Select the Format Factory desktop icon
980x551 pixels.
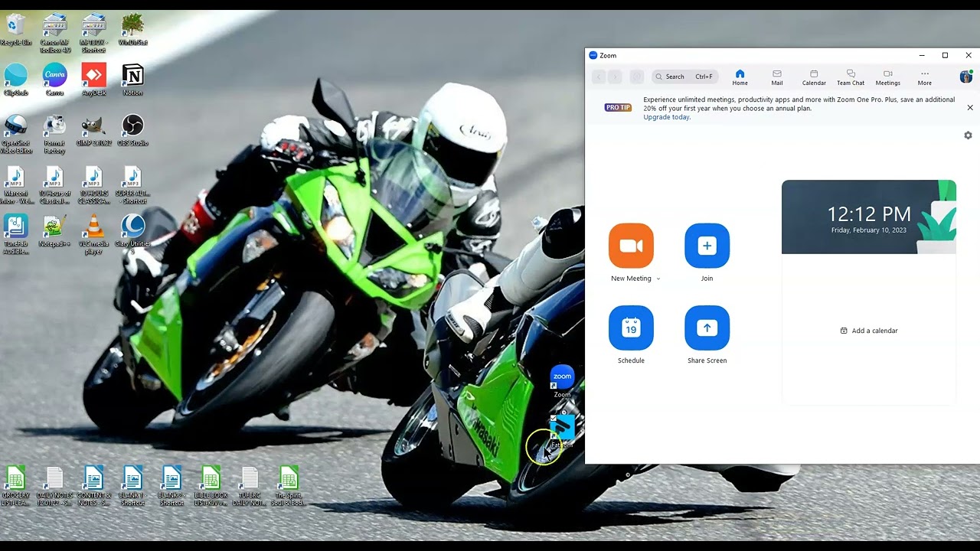[x=54, y=134]
